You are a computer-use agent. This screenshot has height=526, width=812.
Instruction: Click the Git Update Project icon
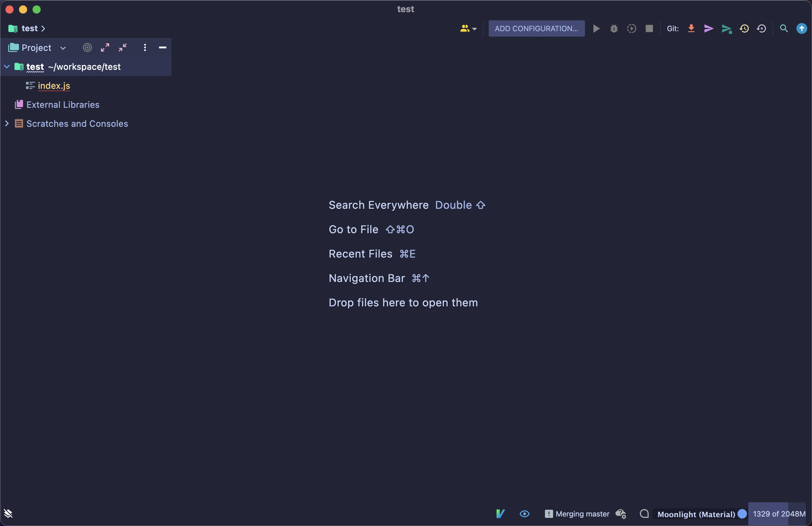pyautogui.click(x=691, y=28)
